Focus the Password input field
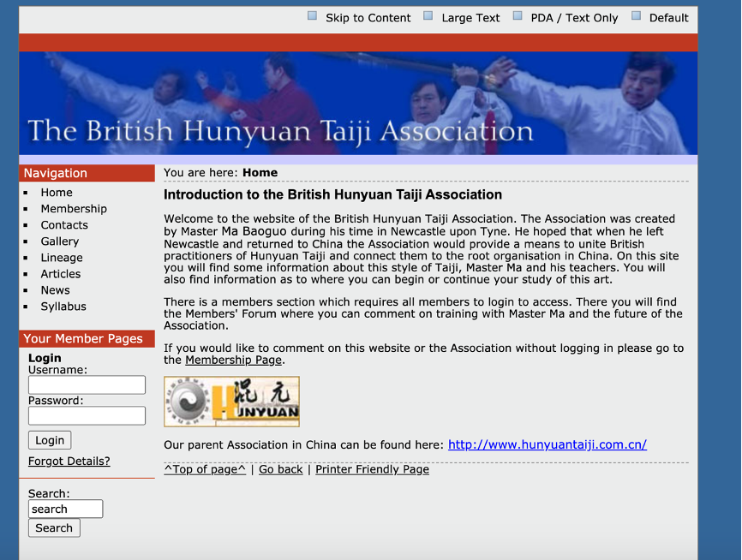Viewport: 742px width, 560px height. (87, 416)
